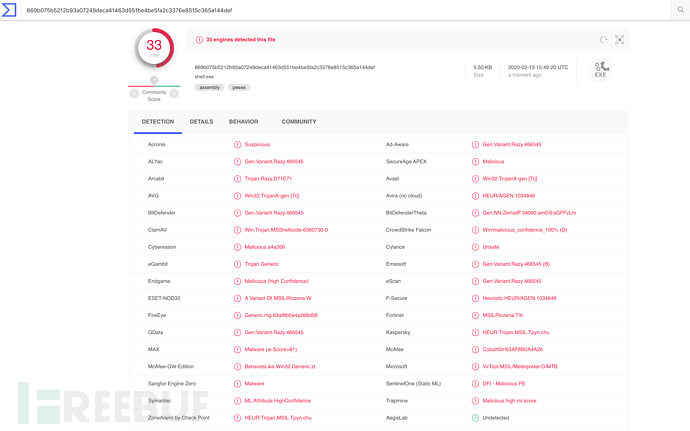Image resolution: width=690 pixels, height=431 pixels.
Task: Switch to the DETAILS tab
Action: pos(201,122)
